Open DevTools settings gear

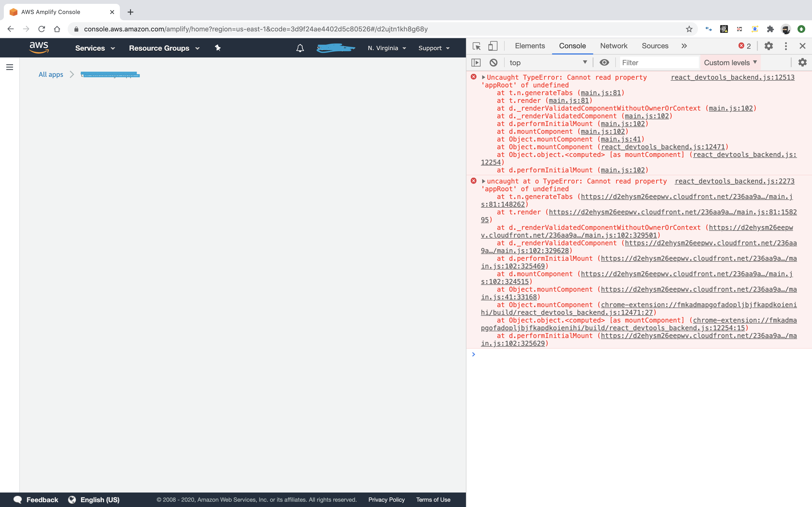(769, 46)
